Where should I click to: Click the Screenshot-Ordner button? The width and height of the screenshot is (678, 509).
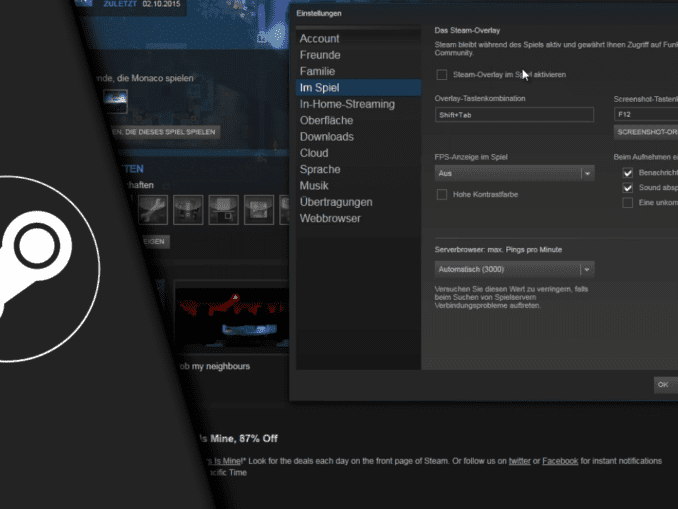646,131
